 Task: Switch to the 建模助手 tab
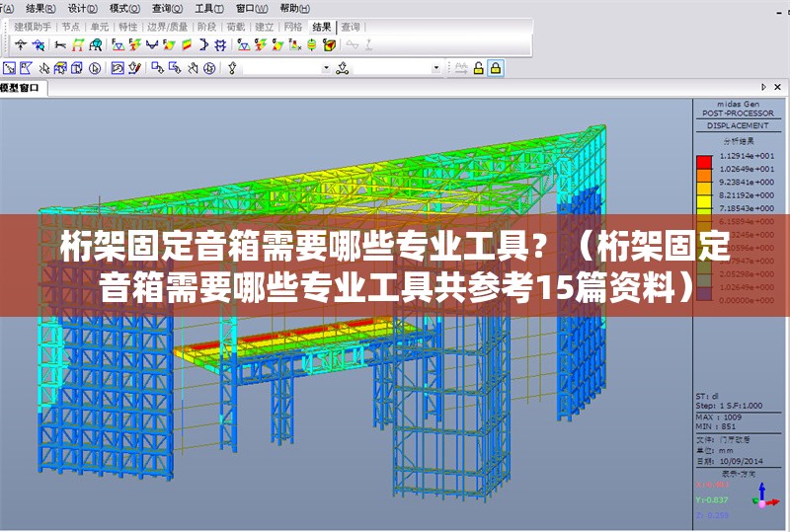click(x=33, y=27)
